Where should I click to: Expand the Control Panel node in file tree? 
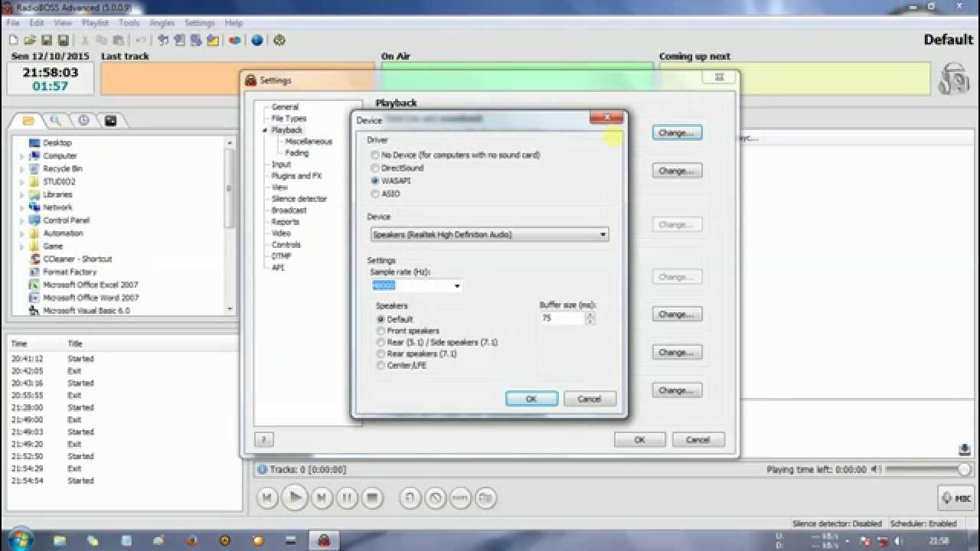(x=22, y=220)
